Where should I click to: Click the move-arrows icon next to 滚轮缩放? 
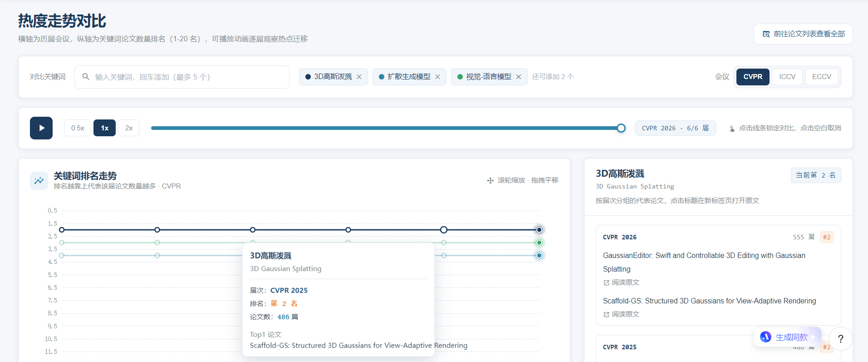point(490,180)
